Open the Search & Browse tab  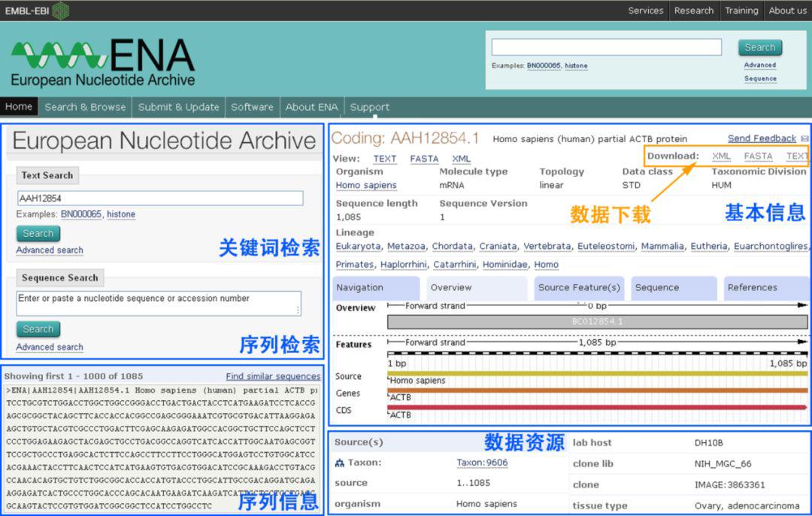pyautogui.click(x=85, y=107)
